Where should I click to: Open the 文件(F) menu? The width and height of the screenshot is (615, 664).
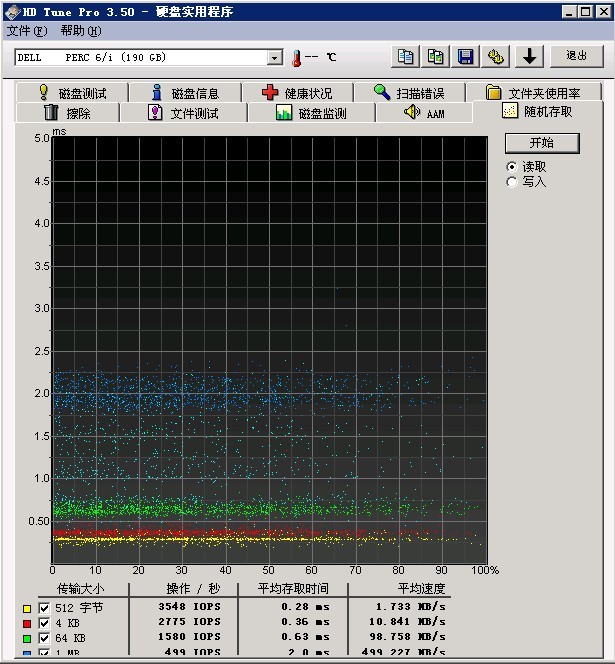pyautogui.click(x=27, y=31)
